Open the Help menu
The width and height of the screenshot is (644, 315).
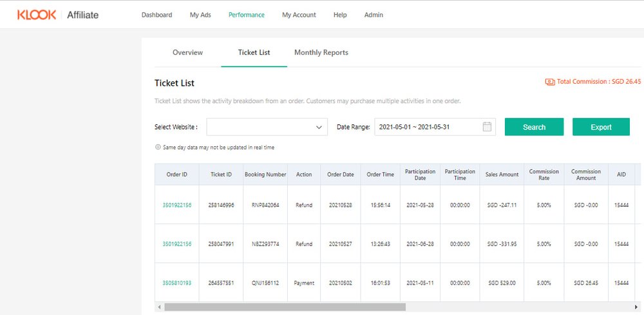[340, 15]
